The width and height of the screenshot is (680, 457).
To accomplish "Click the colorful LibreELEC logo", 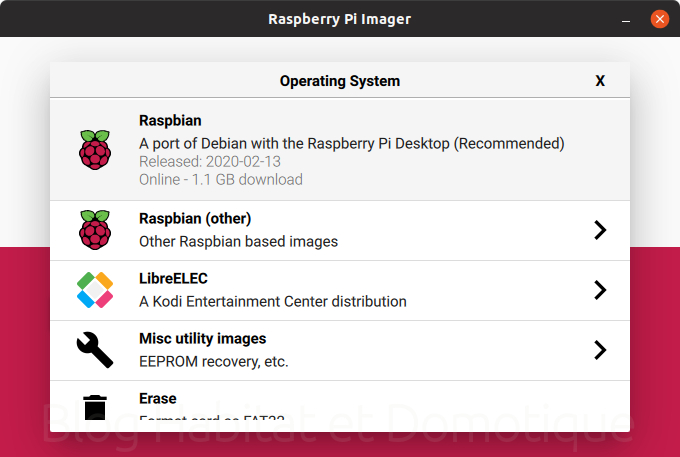I will (95, 290).
